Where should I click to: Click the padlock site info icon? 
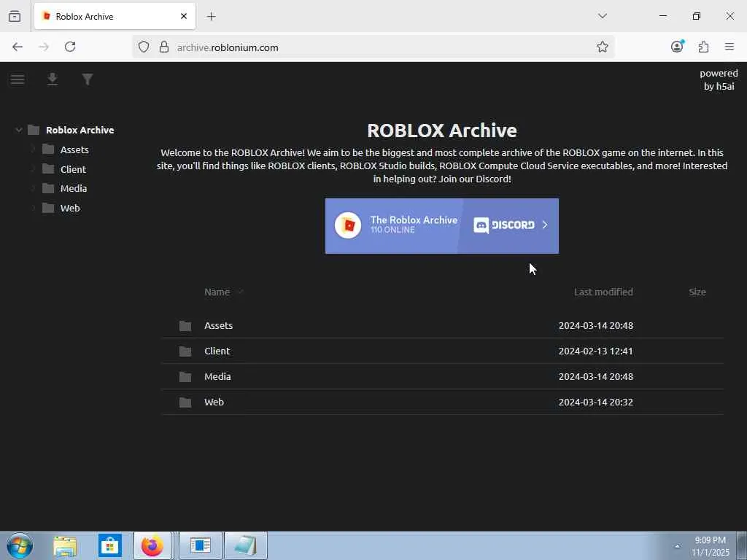click(164, 47)
